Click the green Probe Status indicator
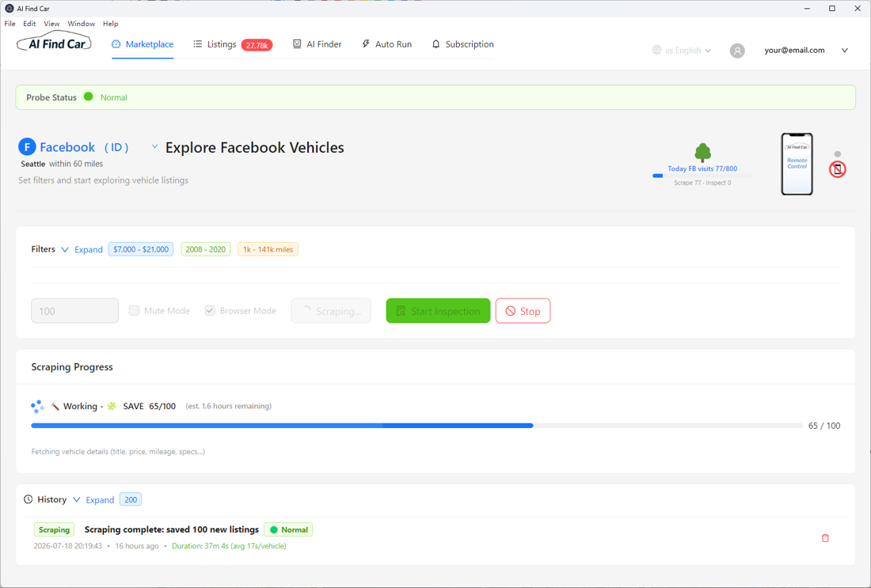 click(89, 97)
